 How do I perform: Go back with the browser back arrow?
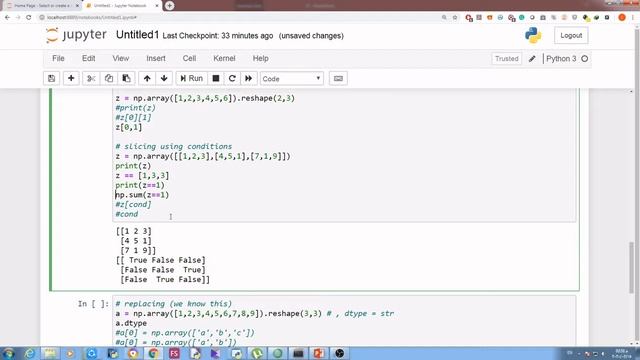[7, 17]
